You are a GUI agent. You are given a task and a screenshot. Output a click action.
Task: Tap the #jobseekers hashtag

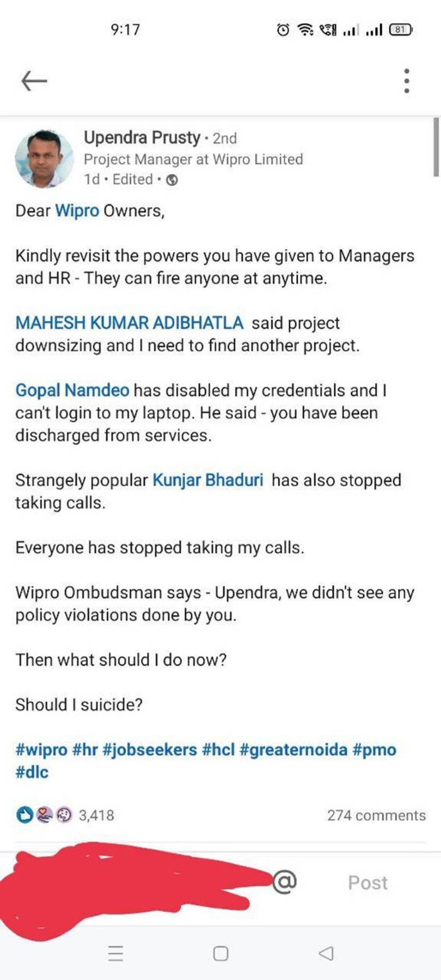point(150,749)
